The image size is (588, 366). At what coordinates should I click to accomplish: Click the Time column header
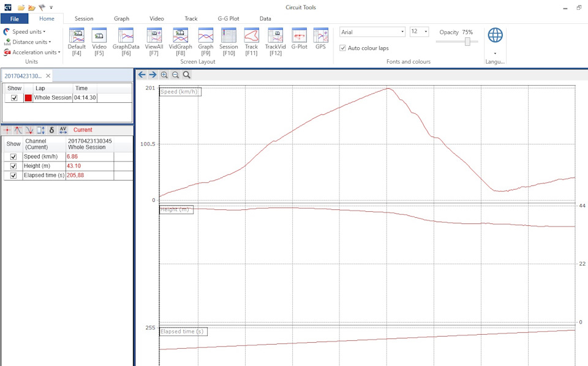[x=85, y=88]
